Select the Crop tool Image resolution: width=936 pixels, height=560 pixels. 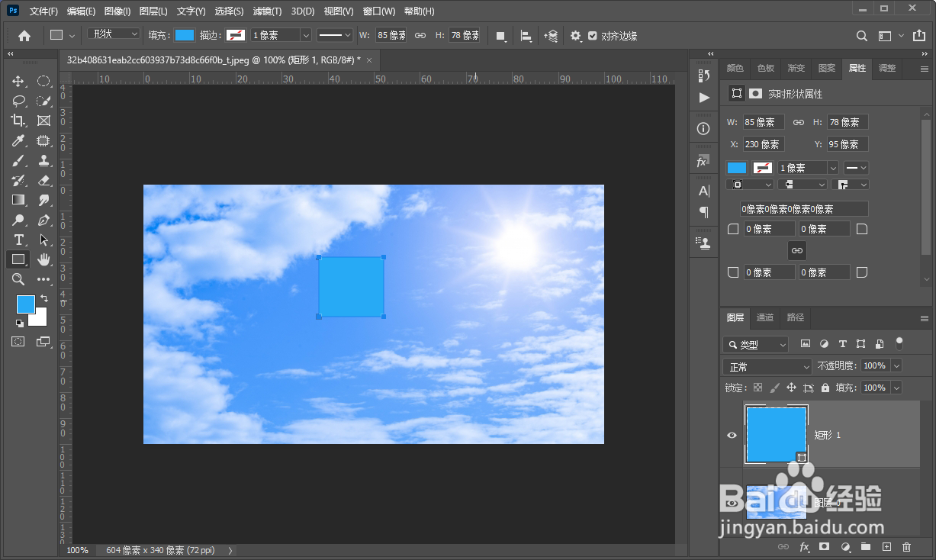tap(18, 121)
